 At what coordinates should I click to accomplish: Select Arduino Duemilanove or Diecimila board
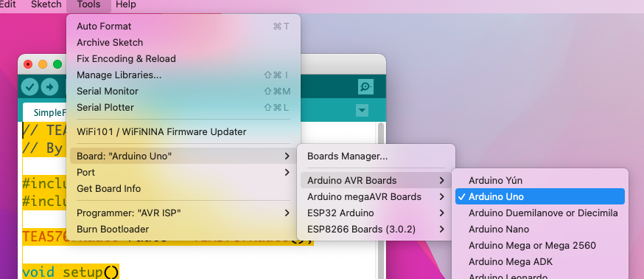(x=540, y=213)
